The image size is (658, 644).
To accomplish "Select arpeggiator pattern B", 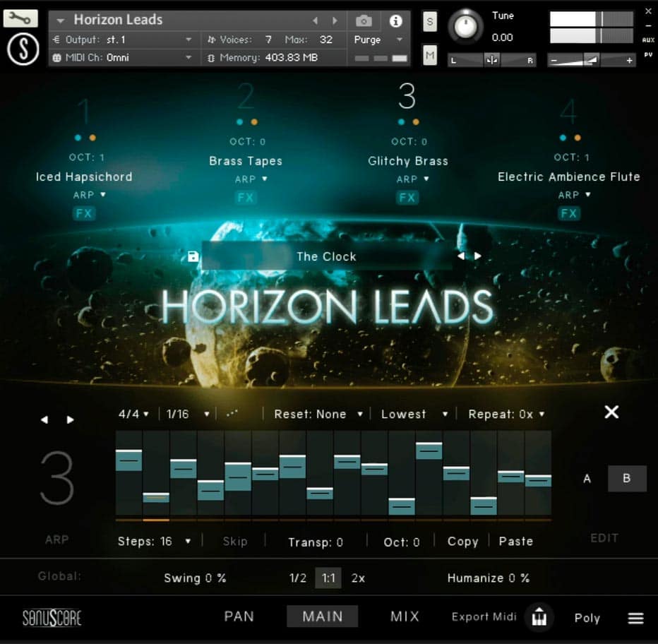I will click(626, 478).
